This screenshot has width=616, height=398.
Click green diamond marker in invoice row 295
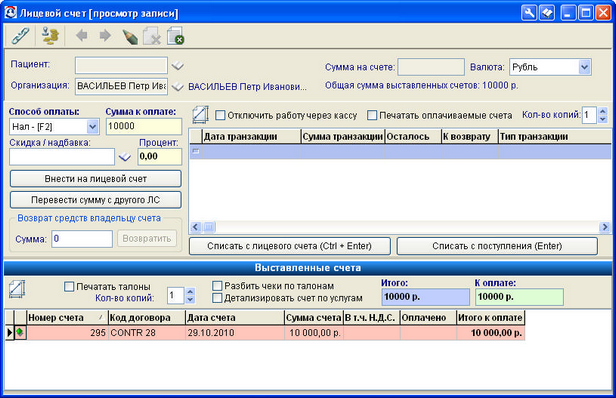point(20,332)
